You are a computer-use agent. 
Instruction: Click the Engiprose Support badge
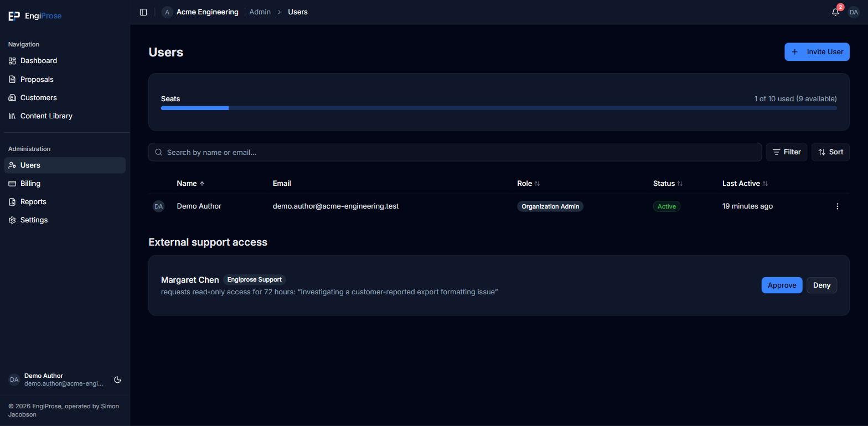(254, 280)
